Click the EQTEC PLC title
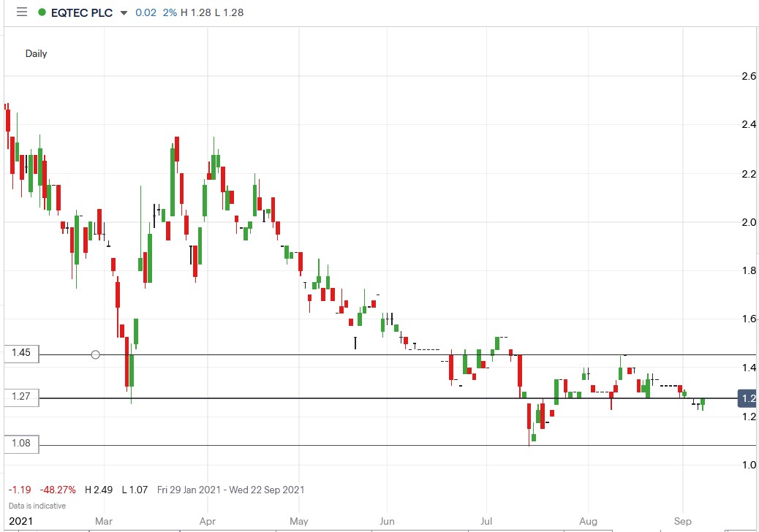This screenshot has width=759, height=532. (80, 12)
